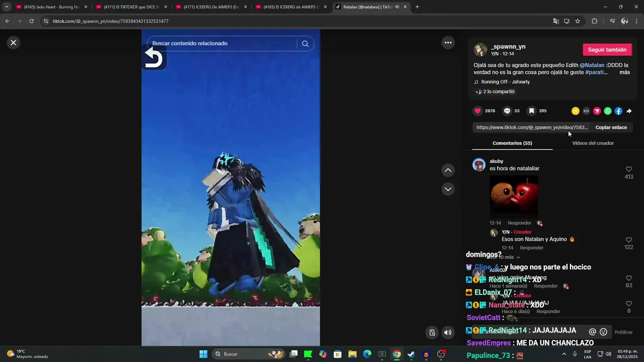Switch to Comentarios (55) tab

512,143
